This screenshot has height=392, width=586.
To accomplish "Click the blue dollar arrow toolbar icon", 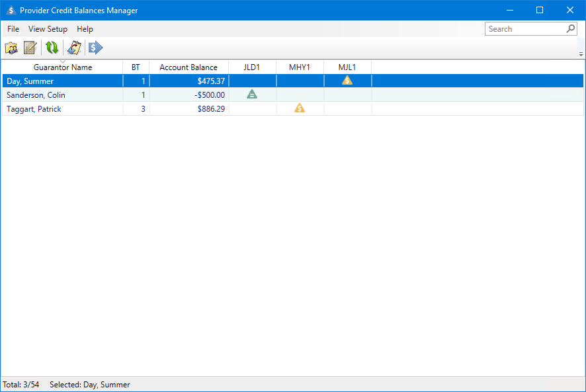I will (x=96, y=48).
